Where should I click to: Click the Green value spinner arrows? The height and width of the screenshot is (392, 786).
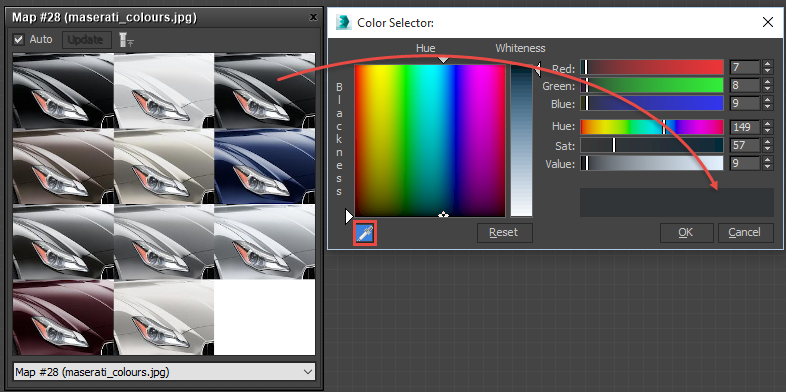(x=767, y=85)
